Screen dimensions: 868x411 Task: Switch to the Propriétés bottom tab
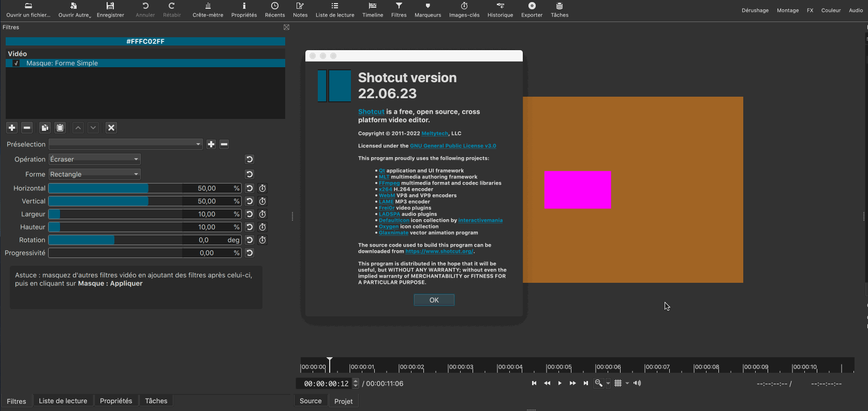point(116,401)
